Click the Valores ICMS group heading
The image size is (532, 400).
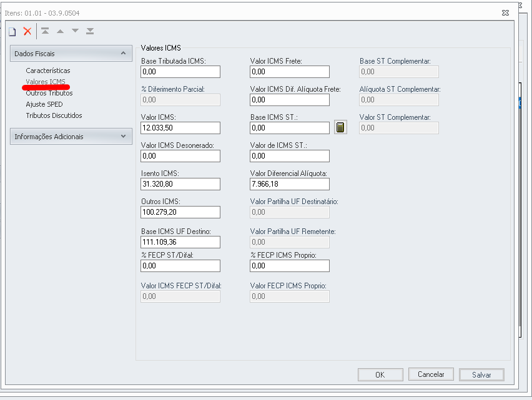(161, 48)
